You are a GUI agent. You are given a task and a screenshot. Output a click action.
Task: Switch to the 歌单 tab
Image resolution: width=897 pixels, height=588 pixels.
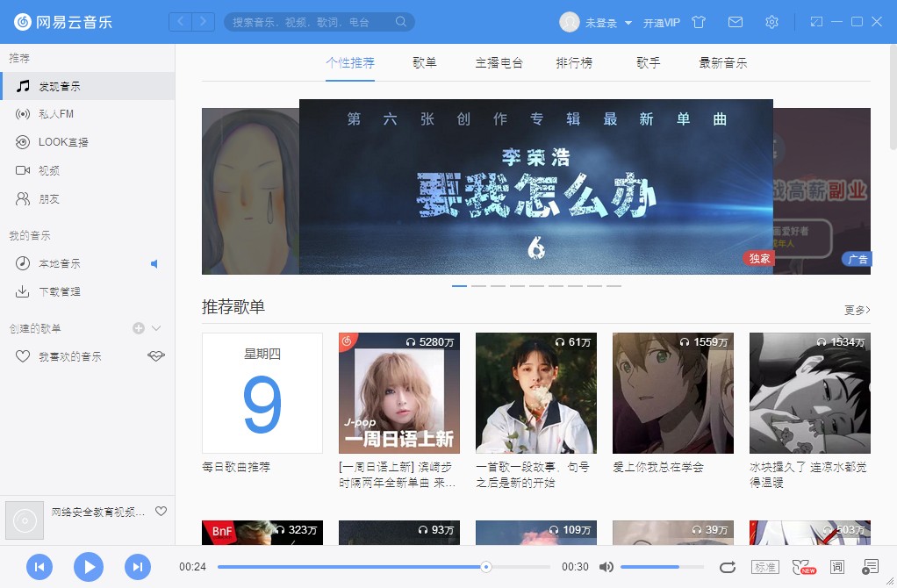point(425,62)
